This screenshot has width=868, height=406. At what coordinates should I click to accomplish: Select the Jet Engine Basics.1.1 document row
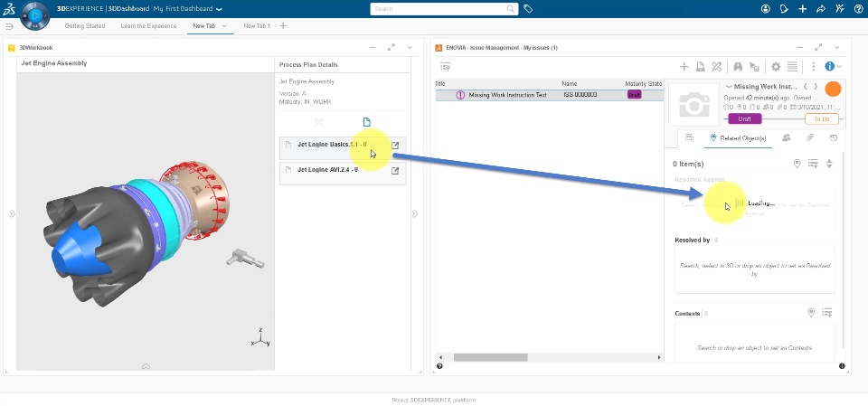click(x=343, y=148)
